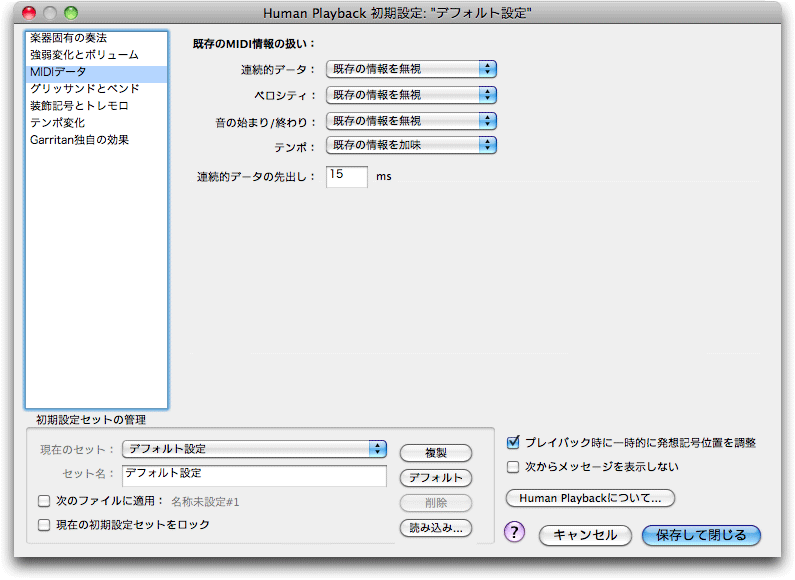This screenshot has height=580, width=795.
Task: Select the MIDIデータ category
Action: [96, 72]
